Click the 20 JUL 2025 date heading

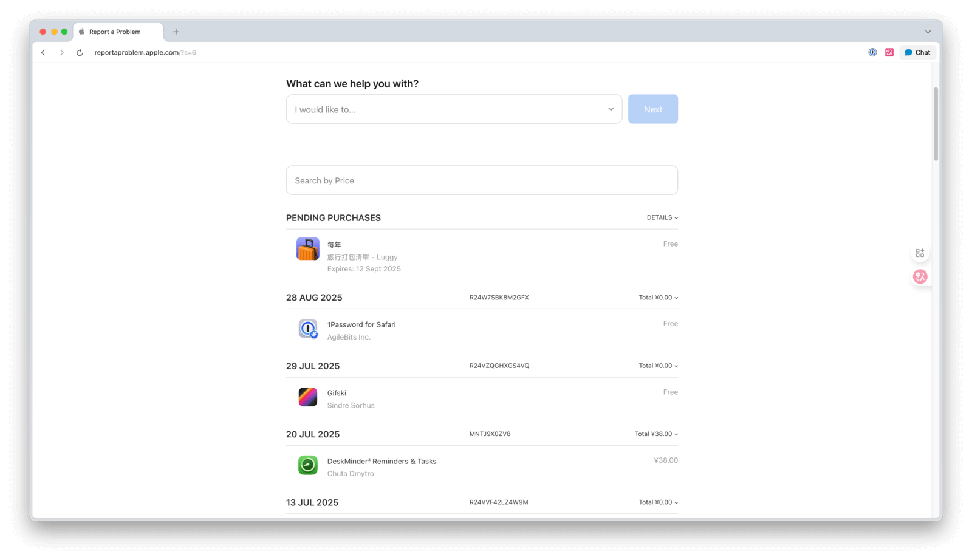[x=313, y=434]
